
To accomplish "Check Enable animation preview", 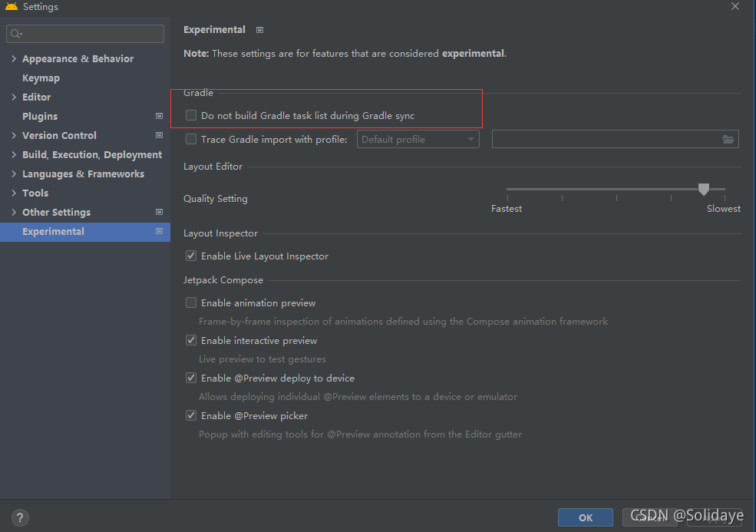I will click(x=191, y=302).
